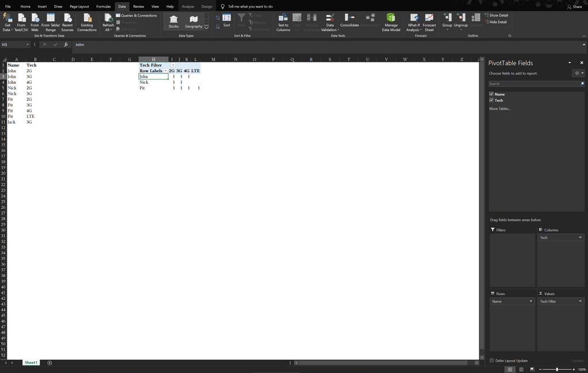Click the Share button
Screen dimensions: 588x373
pyautogui.click(x=574, y=7)
